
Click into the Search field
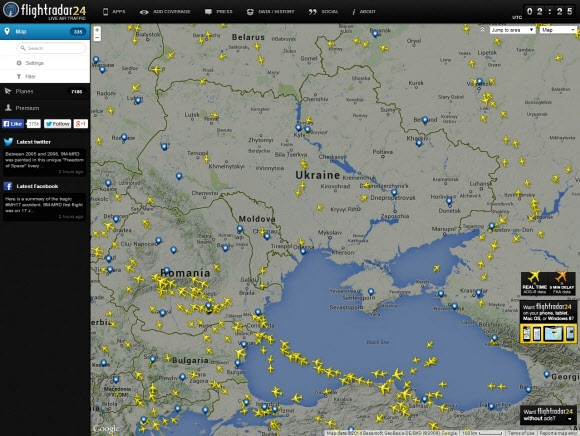[51, 48]
